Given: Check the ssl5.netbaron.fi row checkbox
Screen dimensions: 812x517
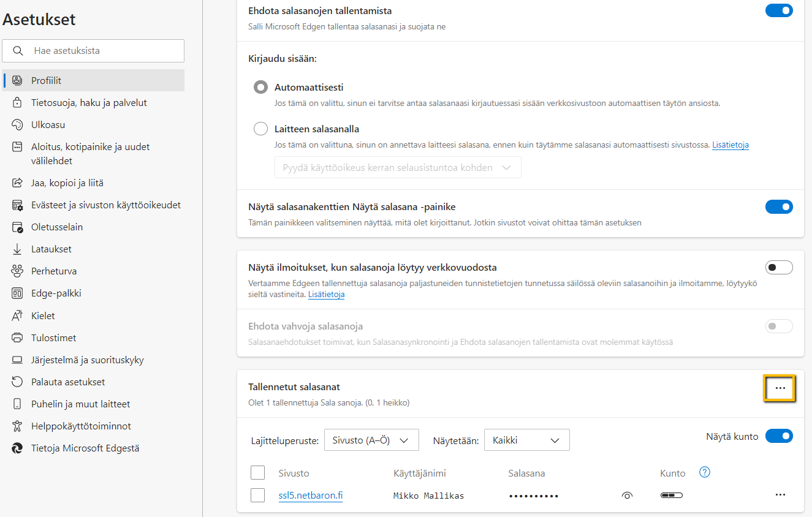Looking at the screenshot, I should (x=257, y=495).
